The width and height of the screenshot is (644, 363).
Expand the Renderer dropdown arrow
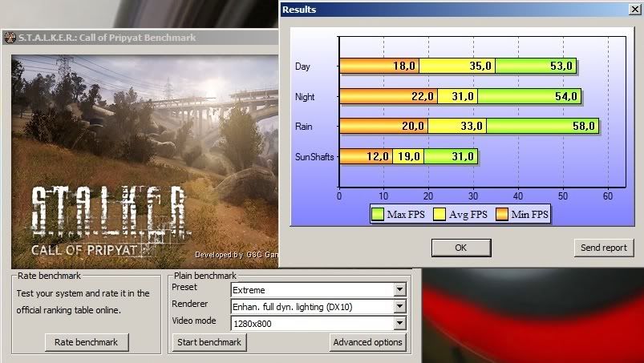pos(399,307)
